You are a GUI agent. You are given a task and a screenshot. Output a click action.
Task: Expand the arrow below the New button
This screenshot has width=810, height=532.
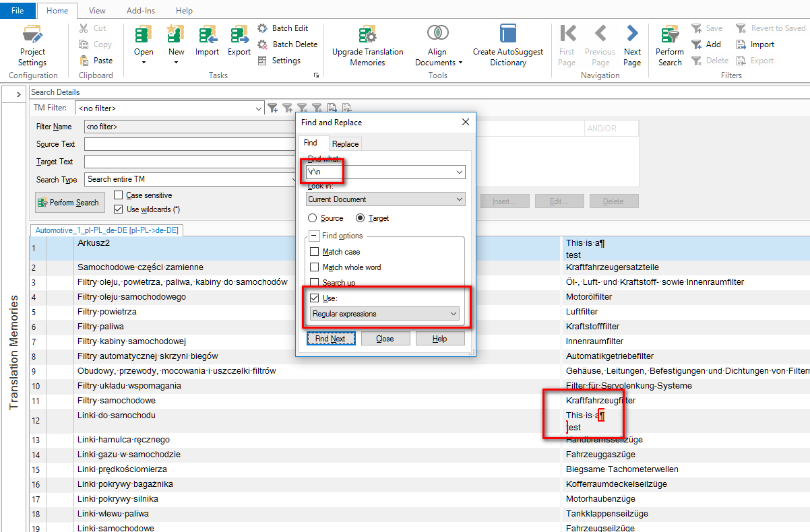click(x=176, y=63)
